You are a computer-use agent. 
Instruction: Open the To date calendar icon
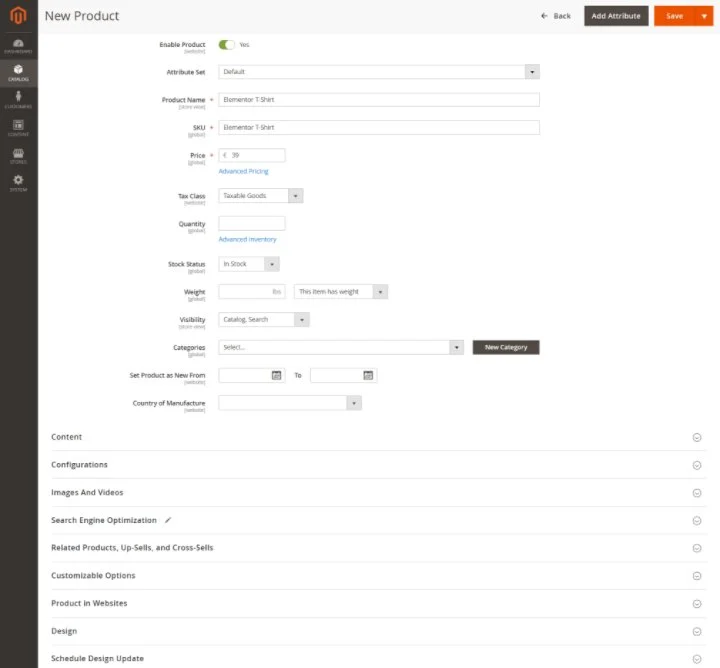[x=368, y=376]
